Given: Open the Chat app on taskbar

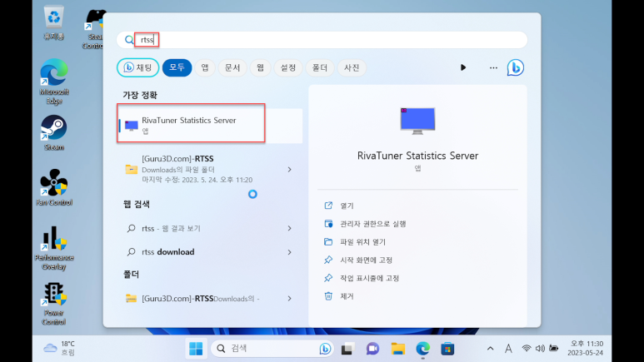Looking at the screenshot, I should click(372, 349).
